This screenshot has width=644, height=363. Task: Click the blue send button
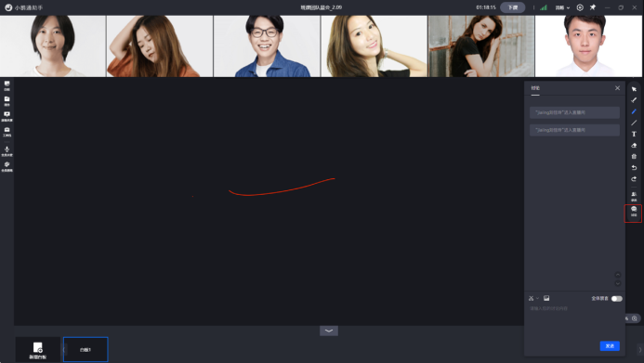click(x=610, y=345)
